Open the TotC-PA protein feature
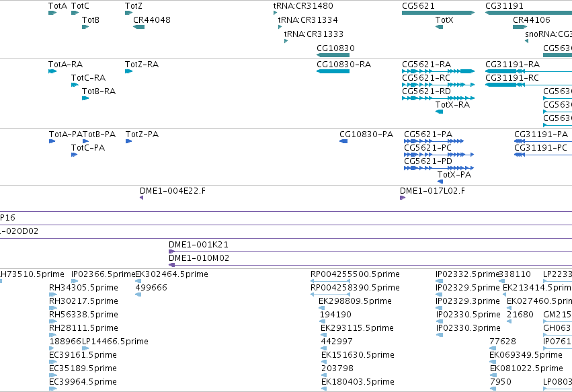Screen dimensions: 572x392 (75, 155)
